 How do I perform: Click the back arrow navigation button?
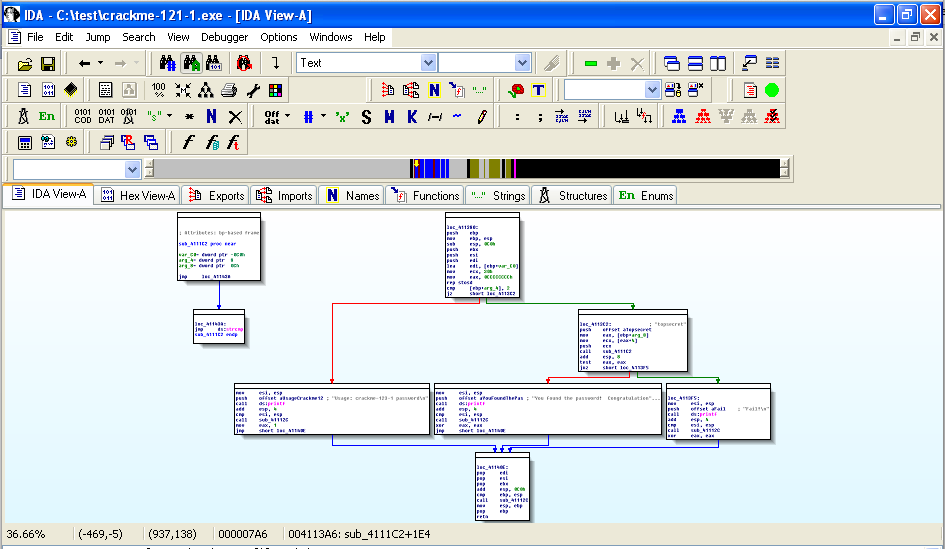84,63
